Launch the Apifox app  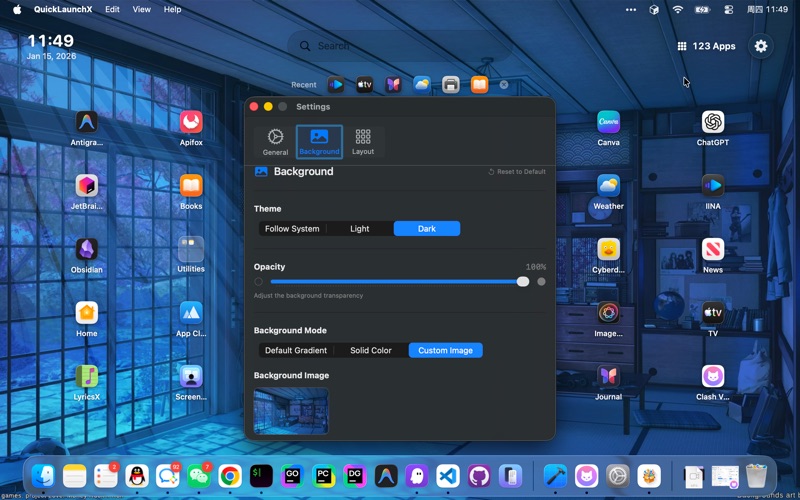click(x=191, y=122)
